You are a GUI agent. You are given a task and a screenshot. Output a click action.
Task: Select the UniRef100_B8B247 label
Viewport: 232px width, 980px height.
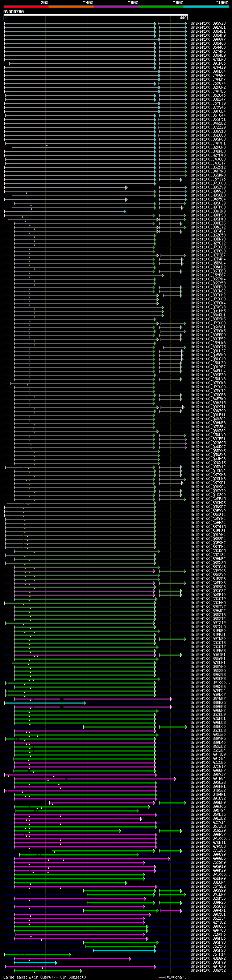tap(208, 99)
